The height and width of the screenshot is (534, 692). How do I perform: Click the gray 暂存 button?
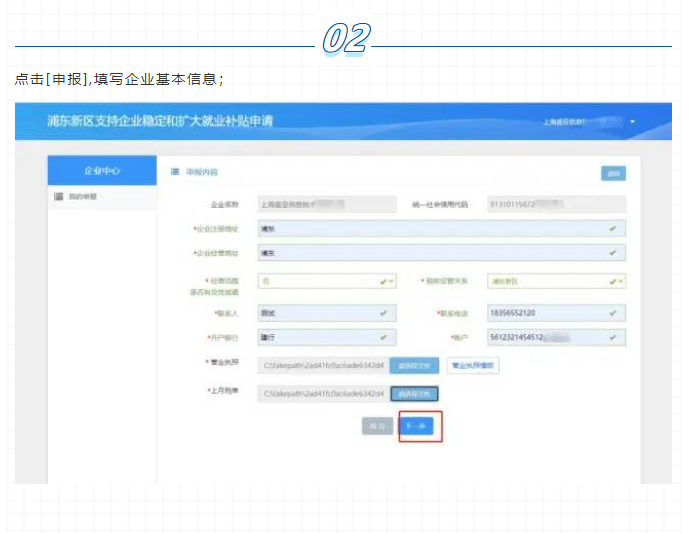(377, 426)
